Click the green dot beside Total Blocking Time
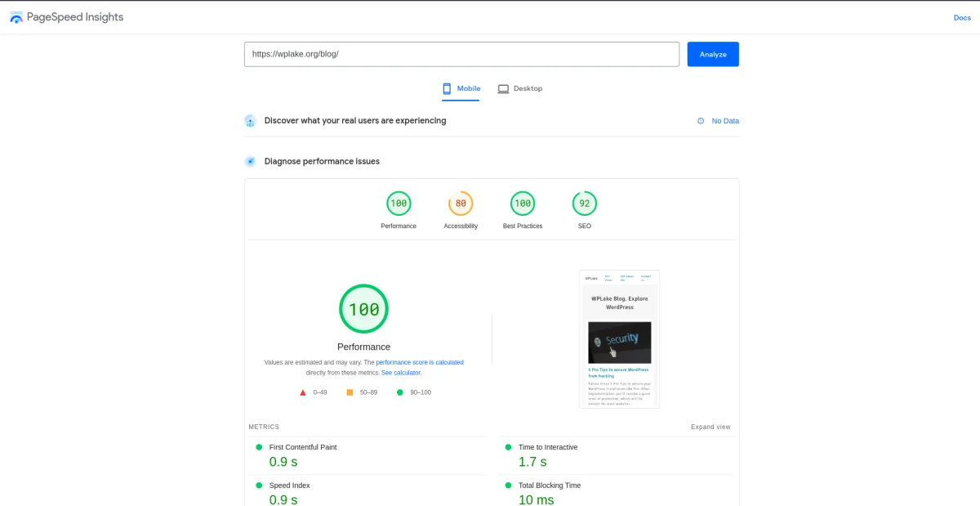This screenshot has height=506, width=980. click(508, 486)
